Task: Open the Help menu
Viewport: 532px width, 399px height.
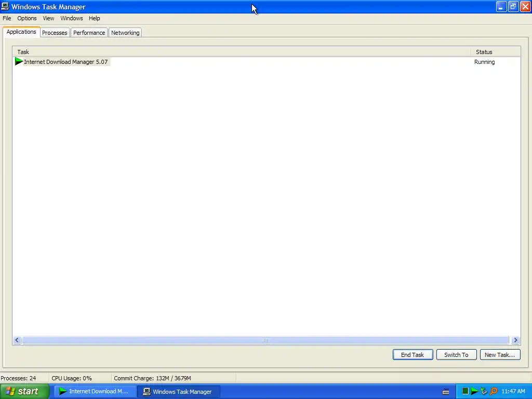Action: 95,18
